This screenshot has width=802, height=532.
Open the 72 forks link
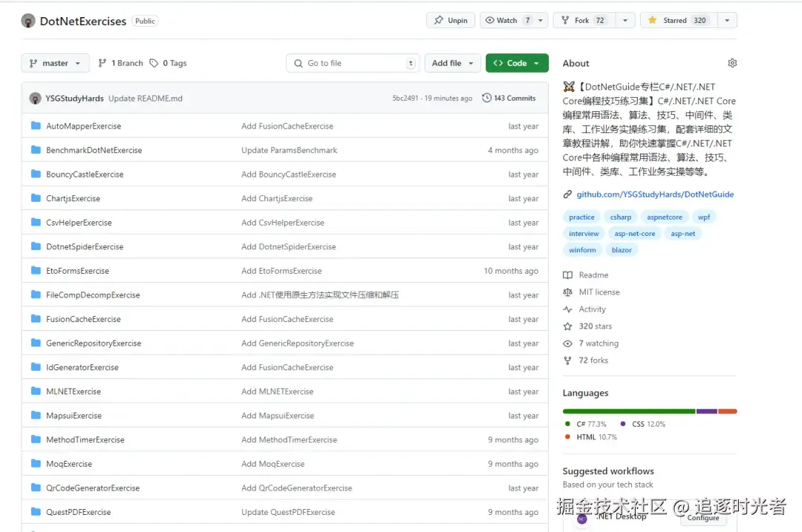[593, 361]
